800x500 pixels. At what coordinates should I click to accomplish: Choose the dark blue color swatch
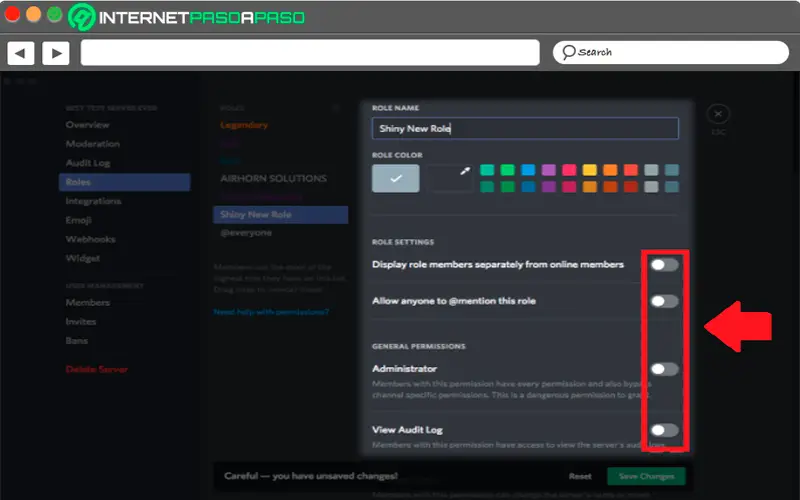coord(528,187)
